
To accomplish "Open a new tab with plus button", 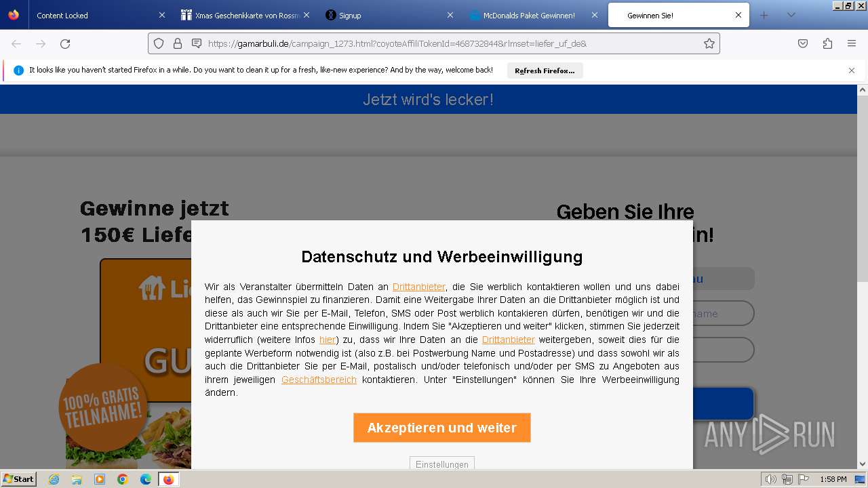I will (764, 15).
